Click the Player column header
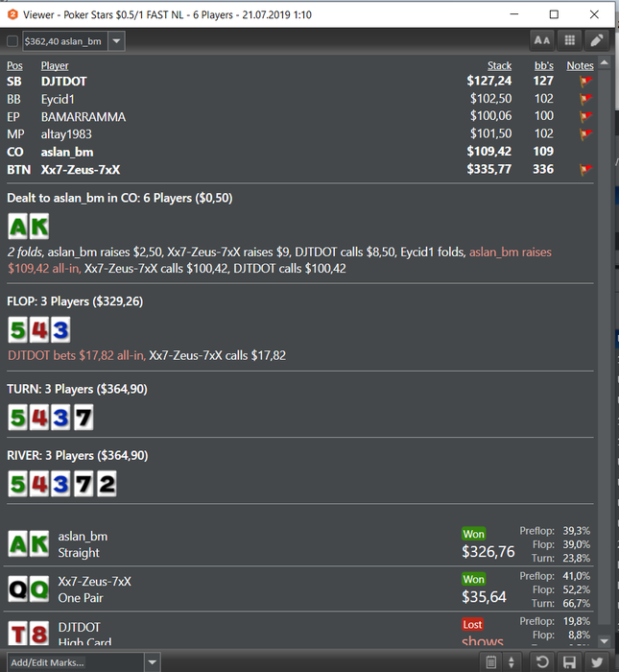This screenshot has height=672, width=619. 55,65
